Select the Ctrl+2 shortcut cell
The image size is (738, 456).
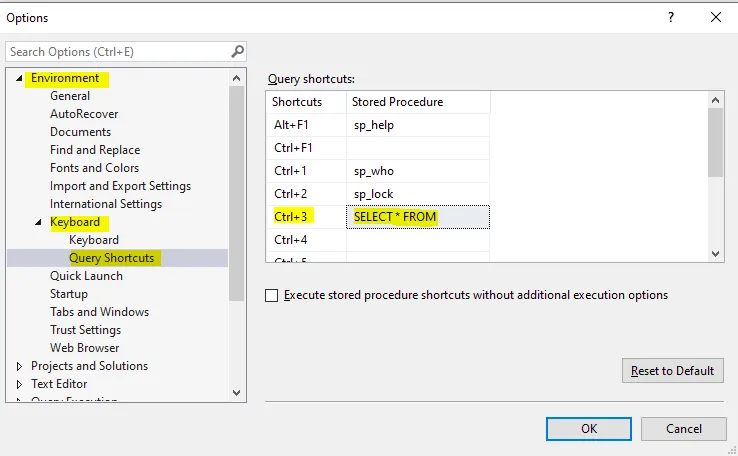pos(306,194)
